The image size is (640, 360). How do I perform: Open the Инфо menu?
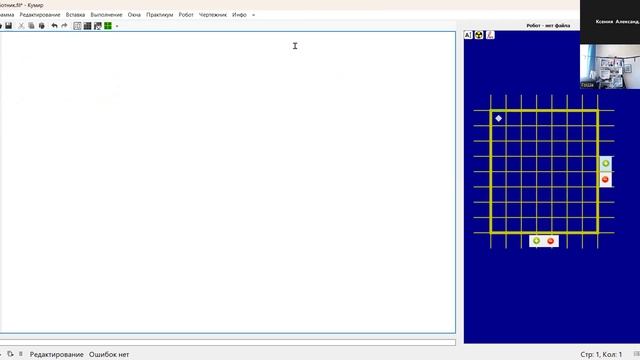click(x=240, y=15)
